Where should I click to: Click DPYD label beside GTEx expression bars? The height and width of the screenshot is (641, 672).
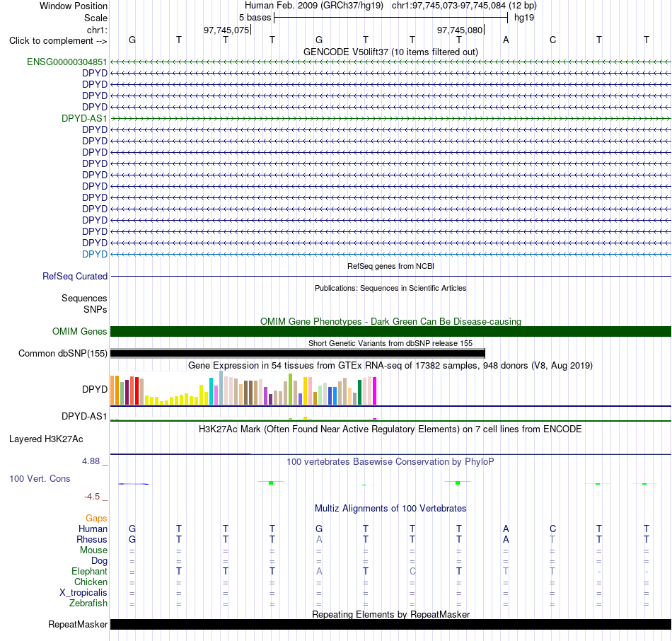point(95,389)
